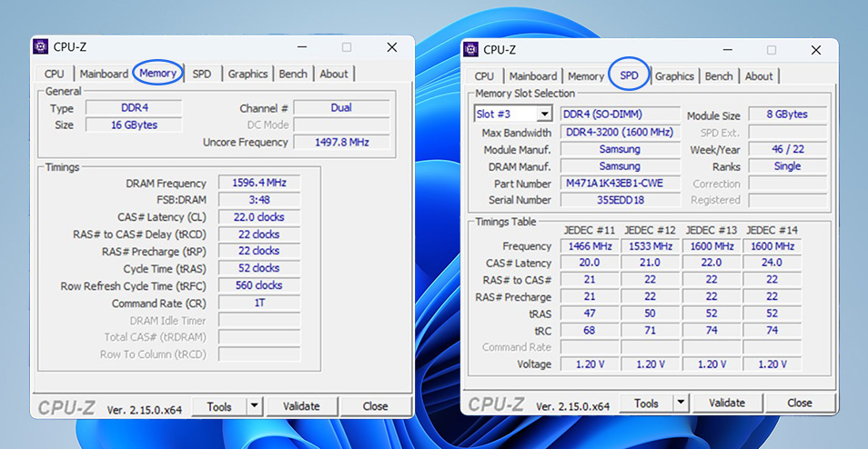Click the JEDEC #12 CAS# Latency 21.0

pos(650,263)
